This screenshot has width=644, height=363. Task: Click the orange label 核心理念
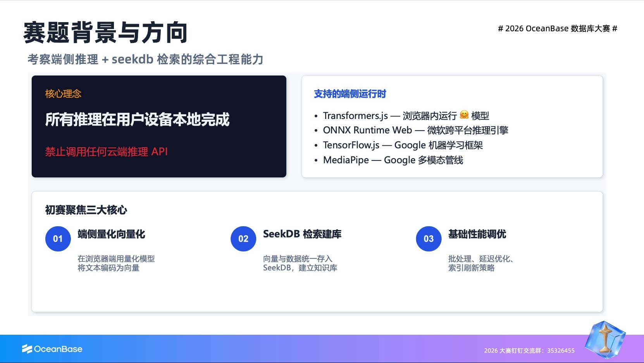[x=63, y=94]
